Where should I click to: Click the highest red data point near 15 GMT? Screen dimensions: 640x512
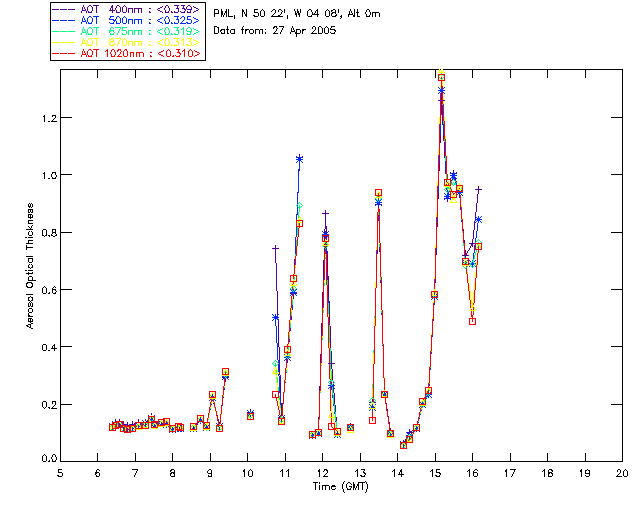(441, 78)
